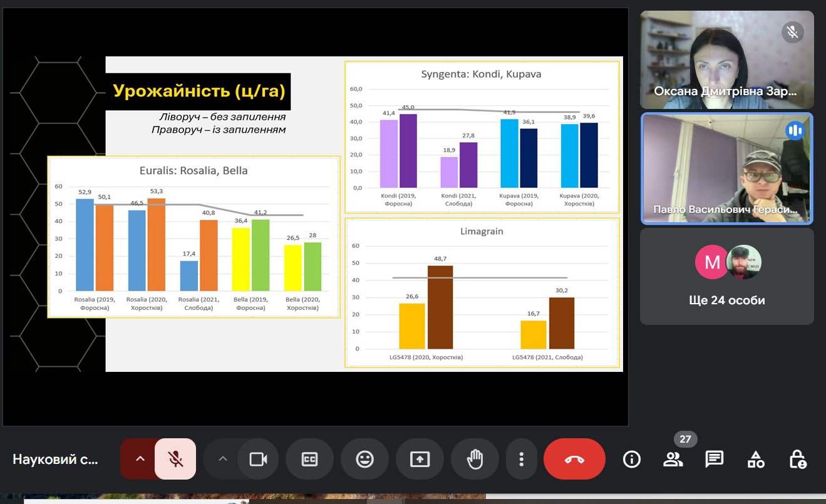The width and height of the screenshot is (826, 504).
Task: Click the meeting name Науковий с...
Action: coord(56,460)
